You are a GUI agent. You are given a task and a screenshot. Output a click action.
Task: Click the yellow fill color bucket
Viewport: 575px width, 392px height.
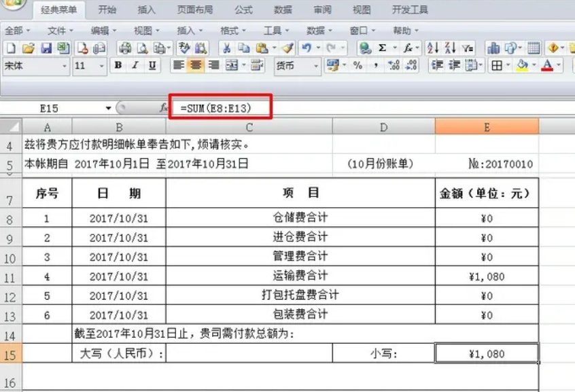coord(522,66)
